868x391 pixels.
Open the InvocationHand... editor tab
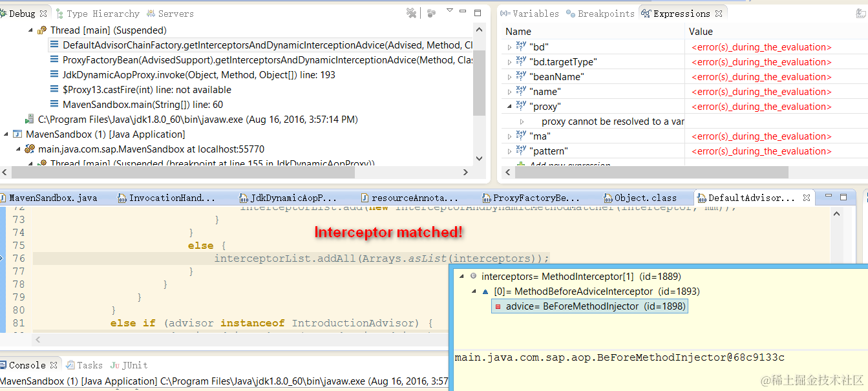[x=167, y=198]
